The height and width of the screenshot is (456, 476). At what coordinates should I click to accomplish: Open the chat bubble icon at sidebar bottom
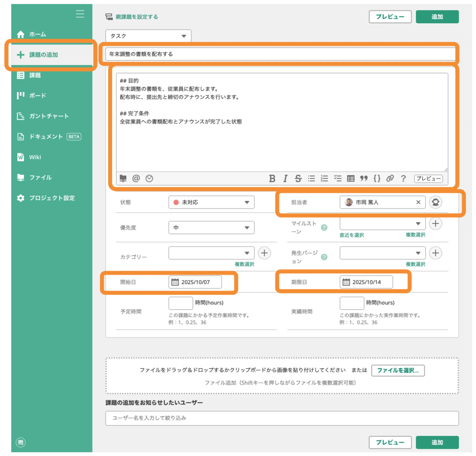pos(21,442)
